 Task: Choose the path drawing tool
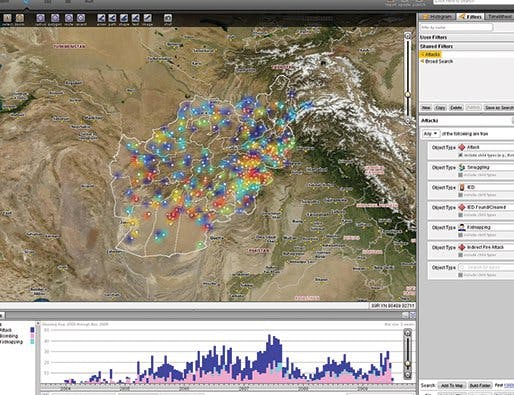tap(113, 18)
